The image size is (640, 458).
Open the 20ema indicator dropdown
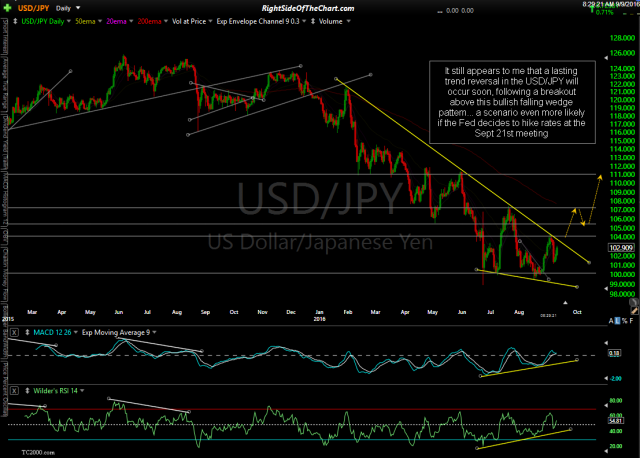tap(131, 21)
